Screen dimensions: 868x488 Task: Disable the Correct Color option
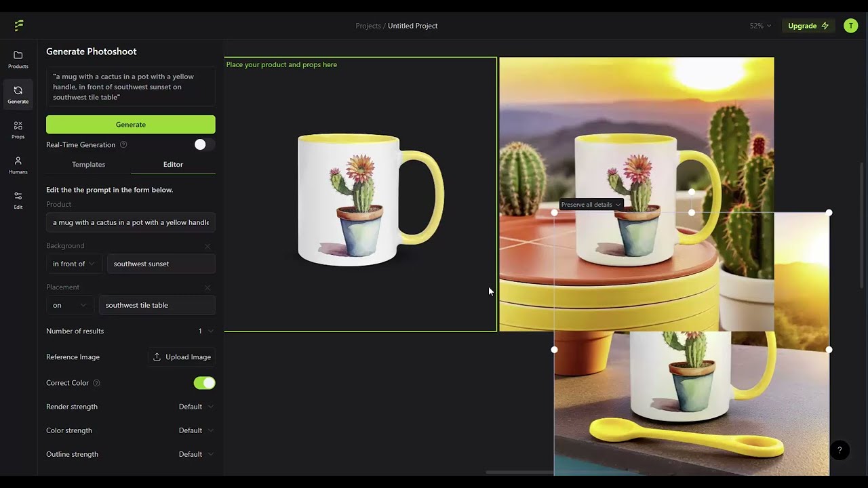(x=204, y=383)
